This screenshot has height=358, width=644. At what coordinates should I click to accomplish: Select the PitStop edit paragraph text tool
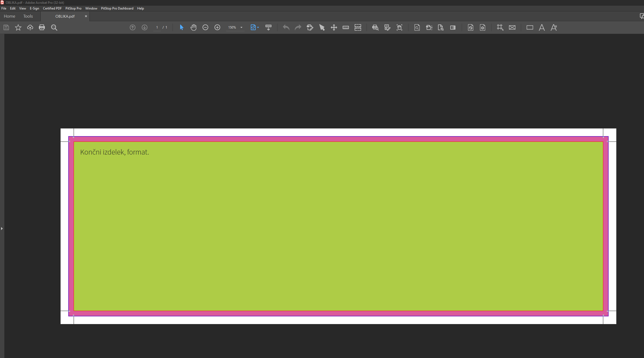click(554, 27)
